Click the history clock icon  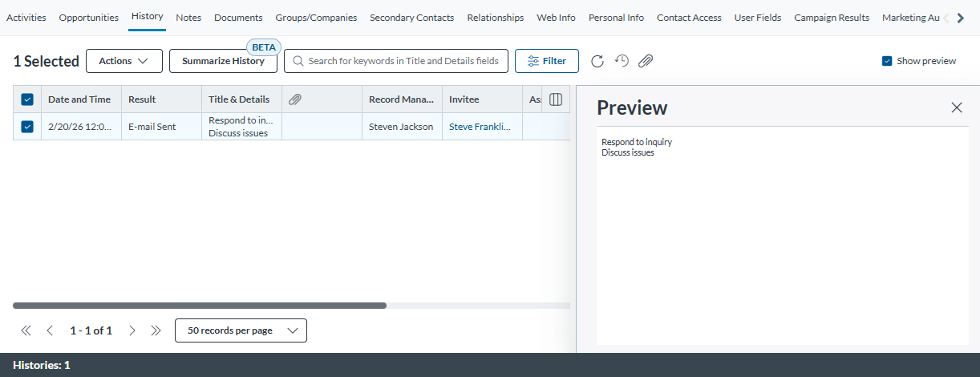(x=622, y=61)
